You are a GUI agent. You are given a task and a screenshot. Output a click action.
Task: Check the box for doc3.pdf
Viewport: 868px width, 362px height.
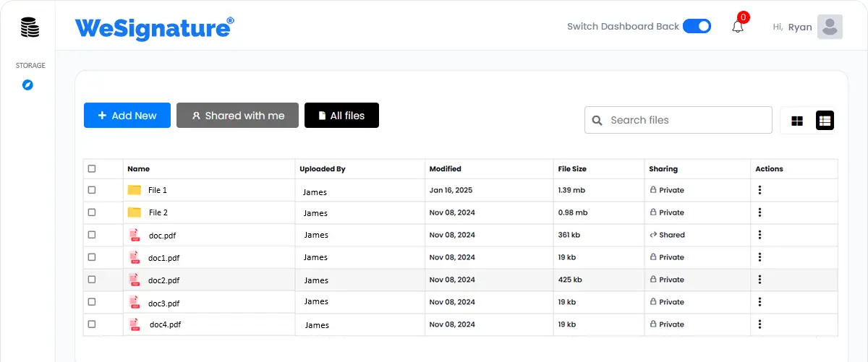[92, 302]
